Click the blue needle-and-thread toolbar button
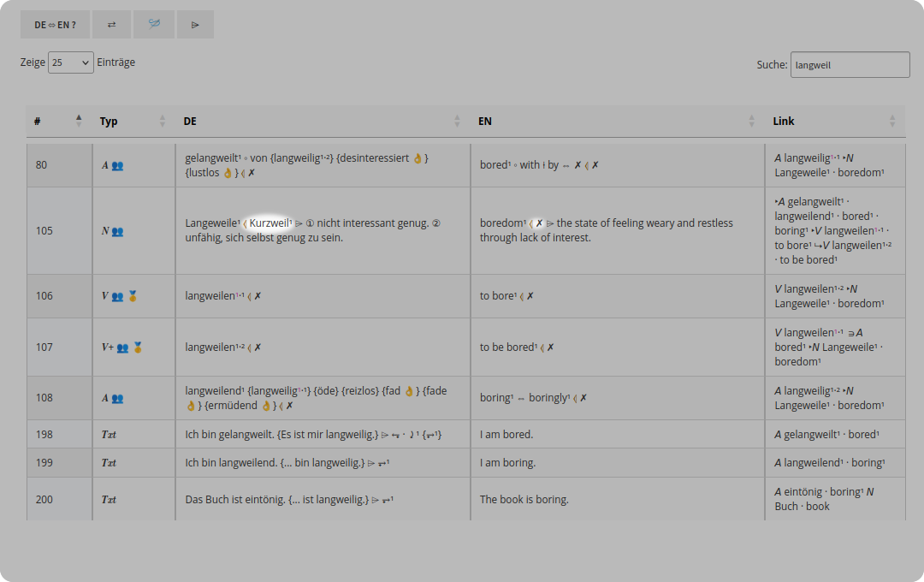 coord(154,25)
